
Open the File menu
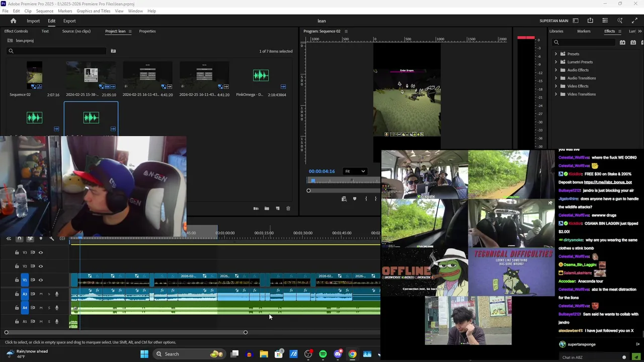coord(5,11)
